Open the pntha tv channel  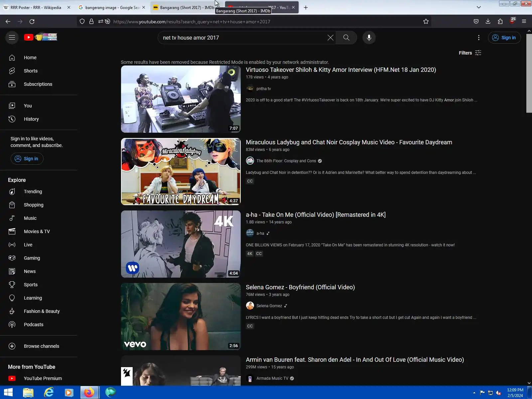pyautogui.click(x=263, y=89)
